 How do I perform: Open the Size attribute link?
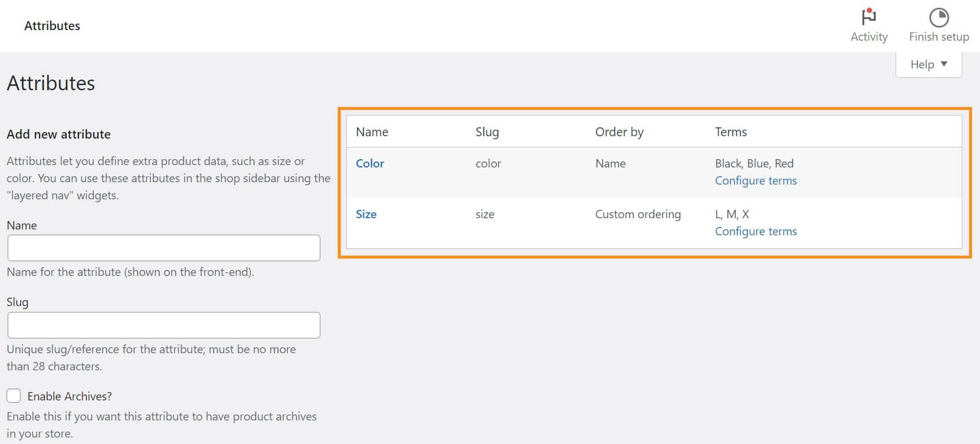(x=366, y=214)
